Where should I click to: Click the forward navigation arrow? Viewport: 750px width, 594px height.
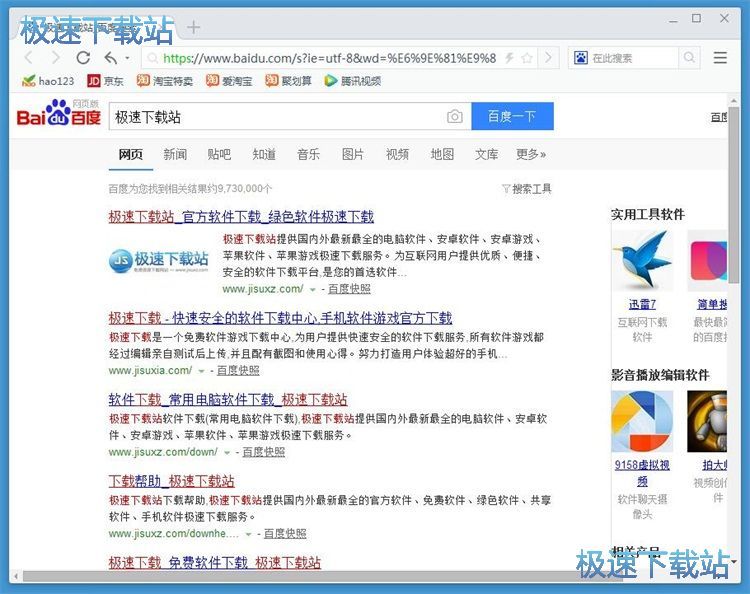coord(55,58)
